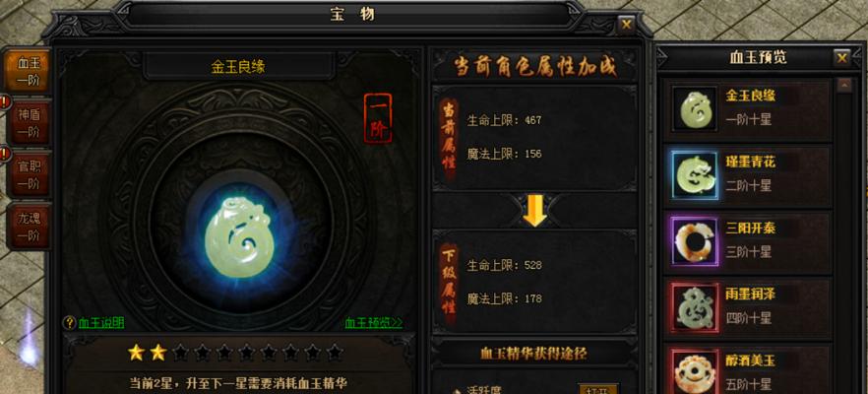Click the third star in star bar

tap(180, 352)
